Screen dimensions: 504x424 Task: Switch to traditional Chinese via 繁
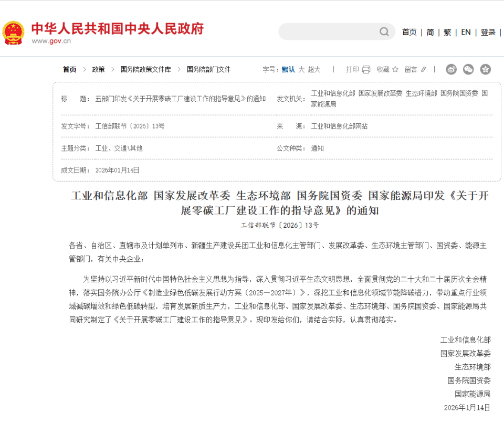[x=447, y=31]
